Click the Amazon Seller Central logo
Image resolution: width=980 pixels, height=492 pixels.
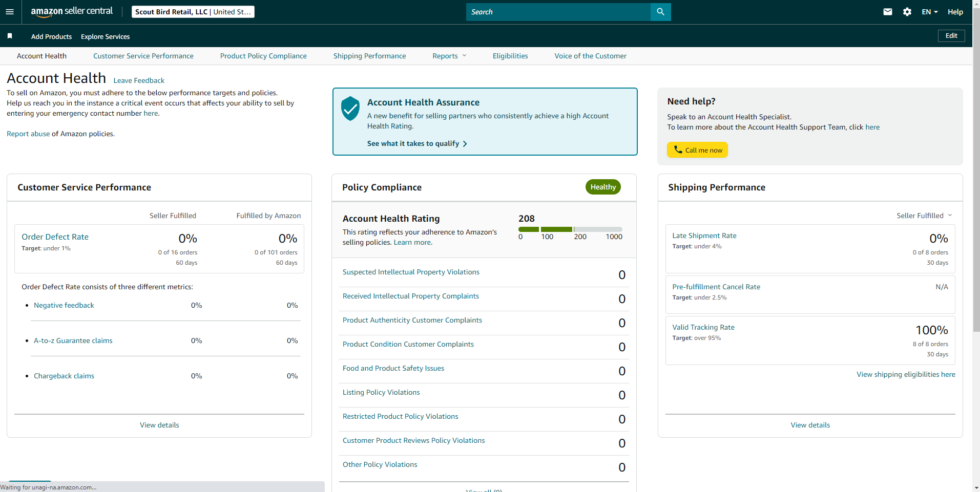point(72,12)
